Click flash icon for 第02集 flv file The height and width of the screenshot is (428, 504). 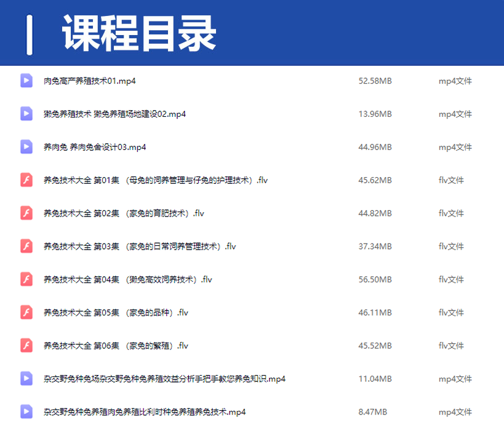(26, 213)
